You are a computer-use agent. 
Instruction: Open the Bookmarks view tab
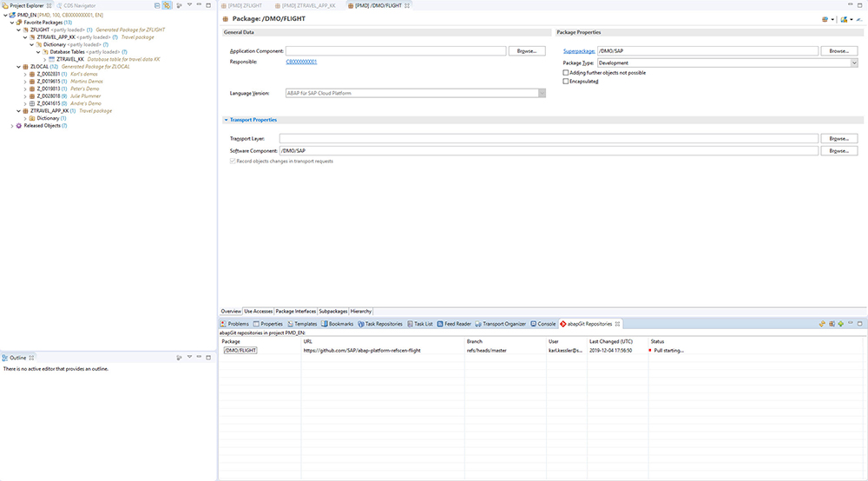(337, 324)
